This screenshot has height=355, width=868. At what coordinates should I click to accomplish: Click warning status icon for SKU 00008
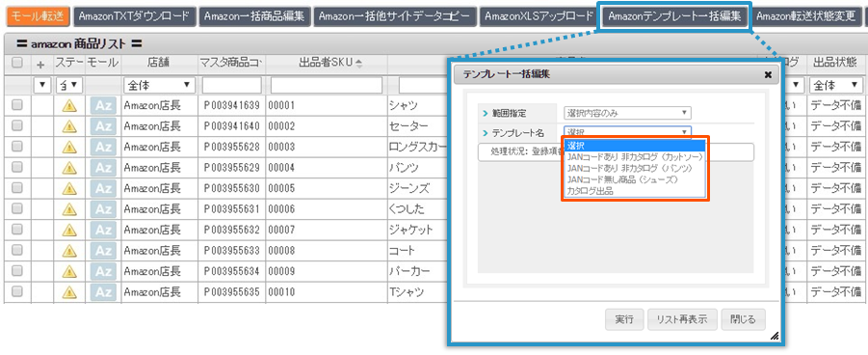(69, 251)
